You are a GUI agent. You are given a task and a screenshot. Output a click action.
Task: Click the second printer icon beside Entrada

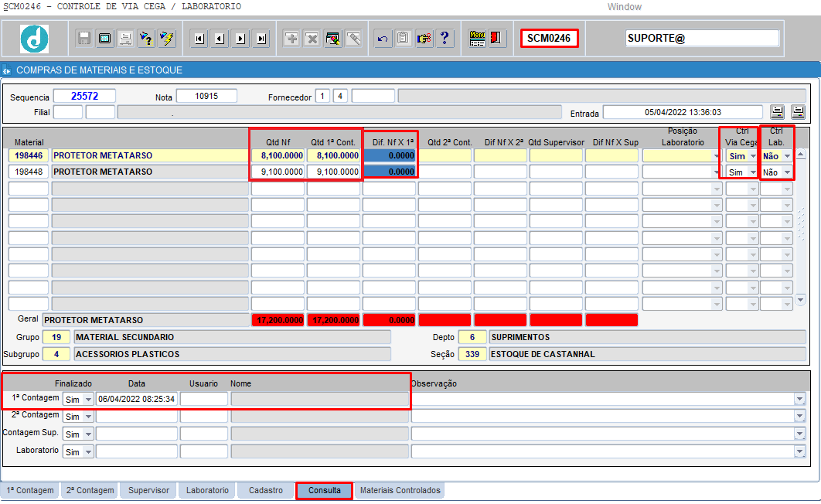(798, 112)
